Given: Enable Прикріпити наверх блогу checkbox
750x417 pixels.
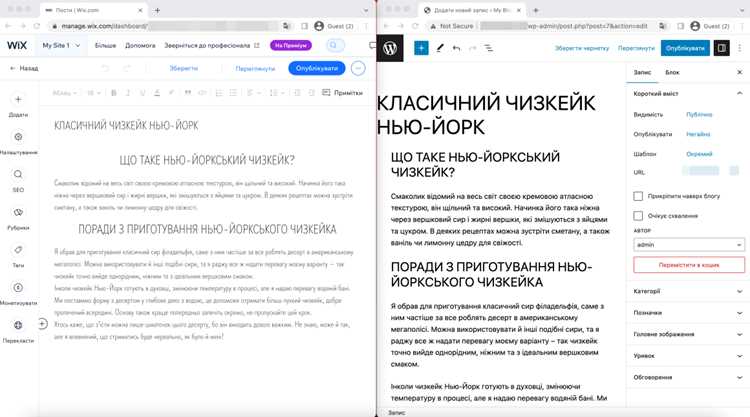Looking at the screenshot, I should [638, 196].
